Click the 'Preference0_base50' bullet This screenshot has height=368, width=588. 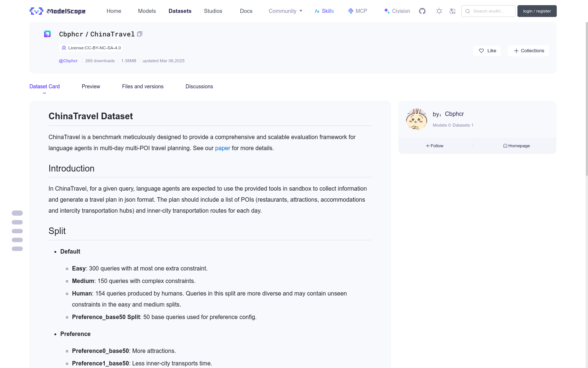[x=124, y=351]
